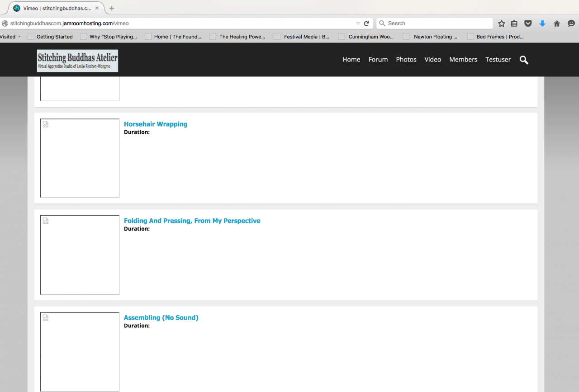
Task: Open the Home | The Found... bookmark
Action: click(173, 37)
